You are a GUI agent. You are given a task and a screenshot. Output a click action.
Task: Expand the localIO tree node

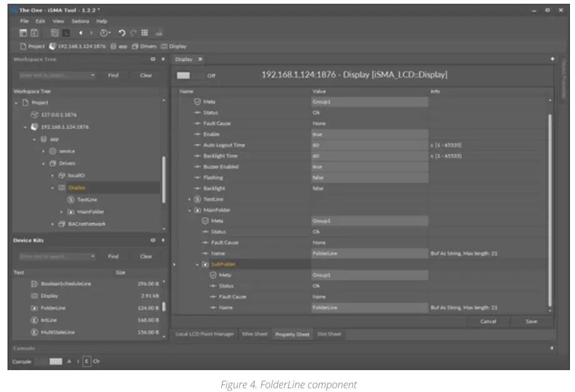(x=52, y=176)
